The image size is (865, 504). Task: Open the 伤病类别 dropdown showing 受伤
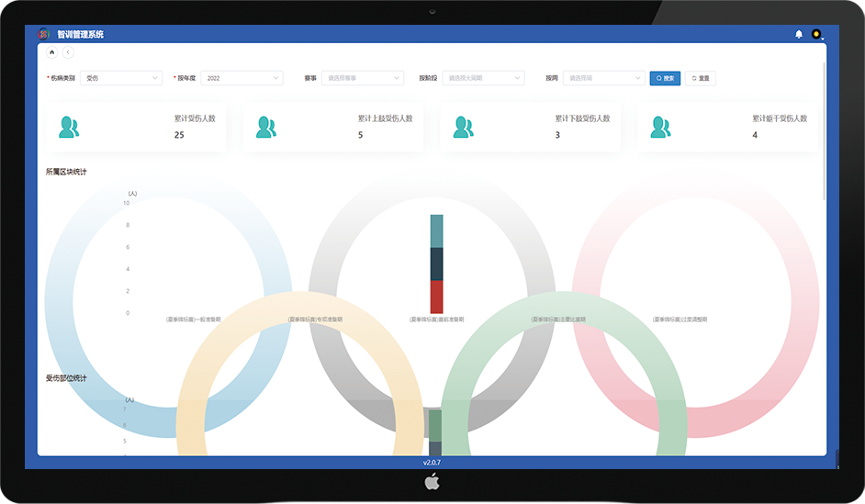[x=121, y=78]
